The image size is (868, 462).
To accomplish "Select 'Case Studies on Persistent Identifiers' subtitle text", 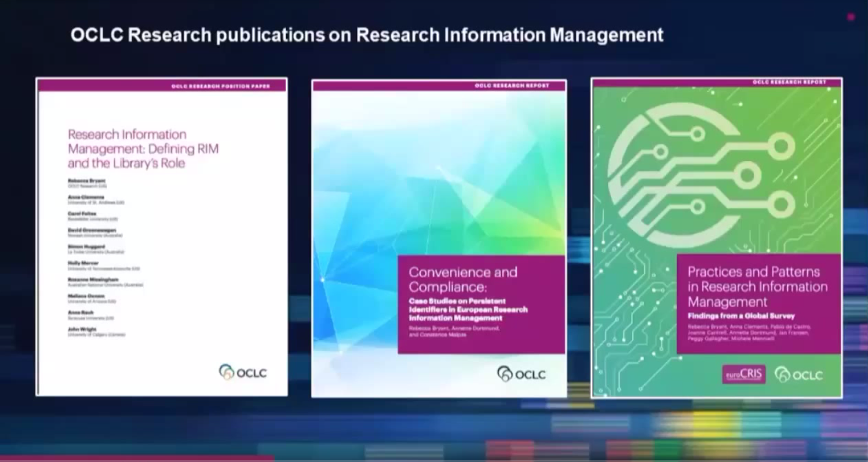I will [x=468, y=310].
